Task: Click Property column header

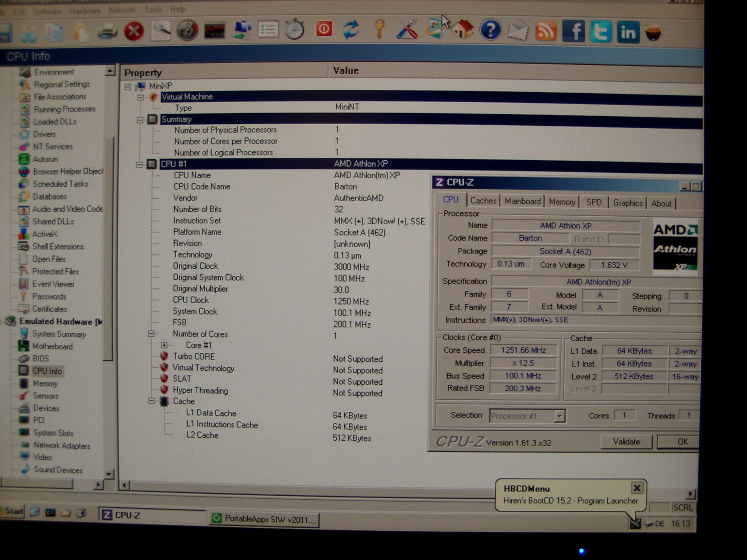Action: pyautogui.click(x=224, y=72)
